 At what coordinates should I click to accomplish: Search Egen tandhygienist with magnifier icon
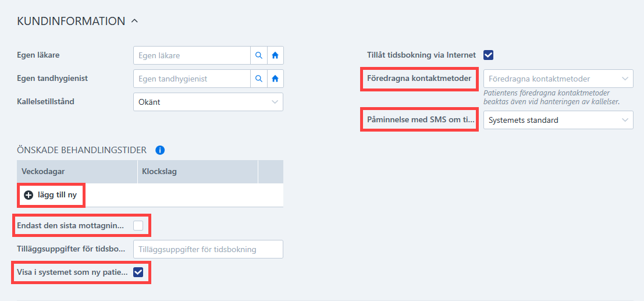[x=259, y=79]
